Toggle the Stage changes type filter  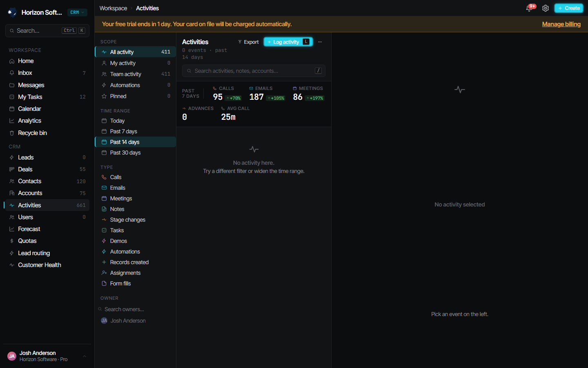[x=136, y=220]
